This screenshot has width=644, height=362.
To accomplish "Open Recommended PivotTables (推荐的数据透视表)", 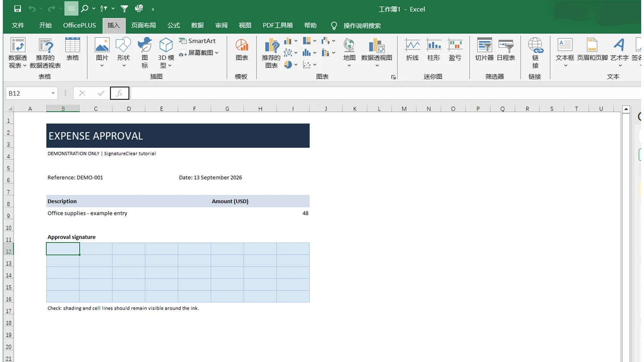I will (x=45, y=53).
